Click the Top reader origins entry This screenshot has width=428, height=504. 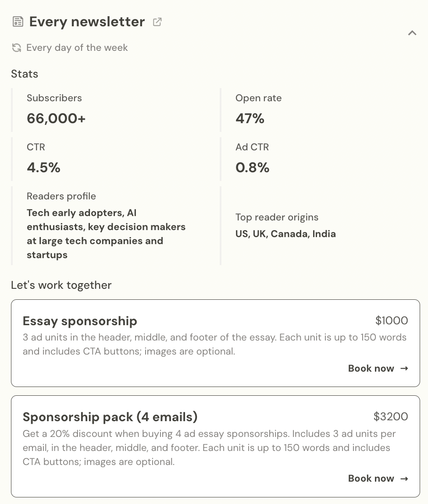click(285, 226)
